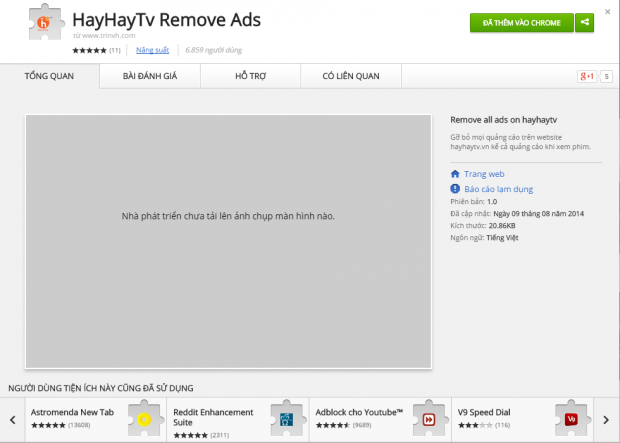The image size is (620, 443).
Task: Click the Google +1 button
Action: (587, 76)
